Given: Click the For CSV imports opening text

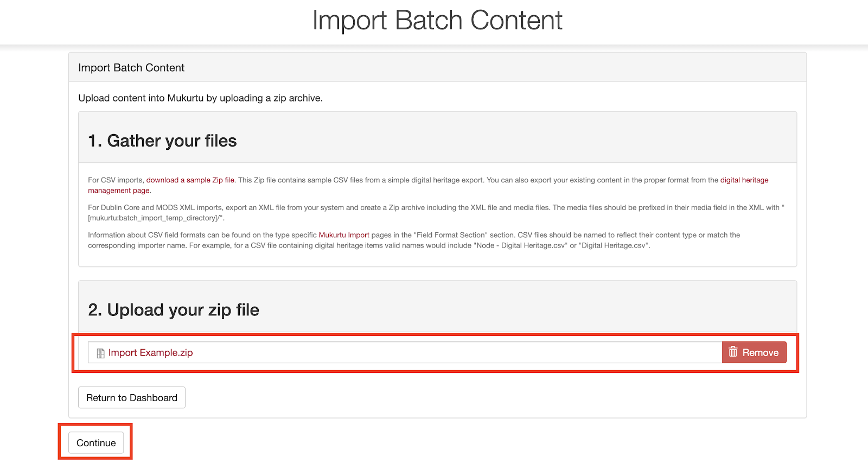Looking at the screenshot, I should 116,180.
